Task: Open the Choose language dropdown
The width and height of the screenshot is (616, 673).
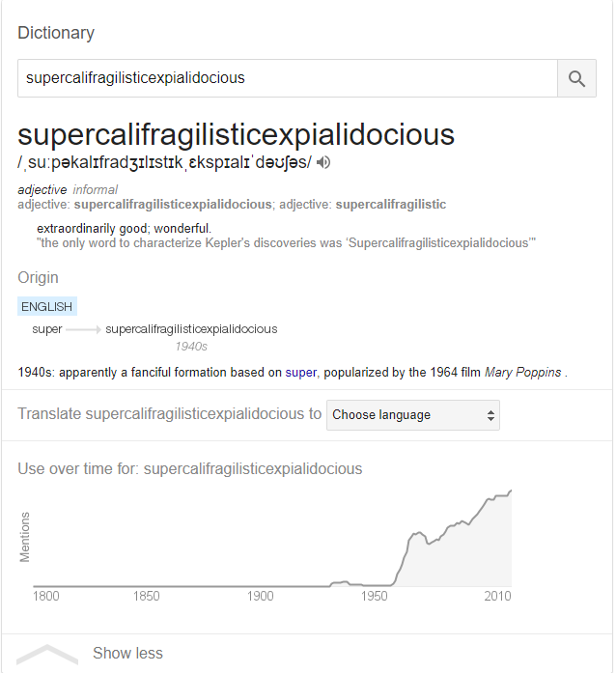Action: pyautogui.click(x=413, y=415)
